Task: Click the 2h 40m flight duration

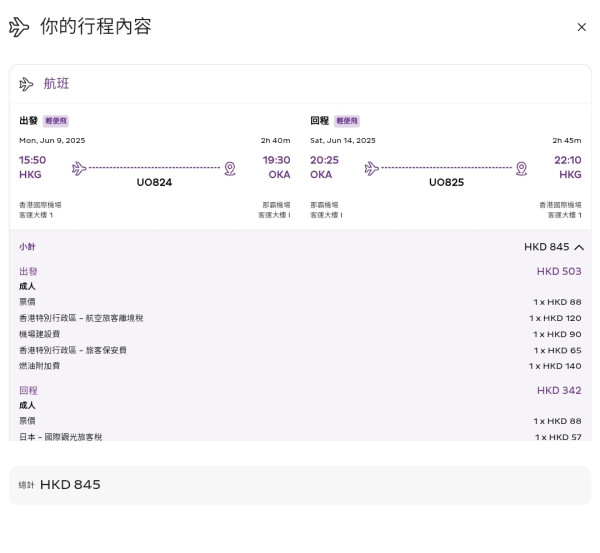Action: 276,140
